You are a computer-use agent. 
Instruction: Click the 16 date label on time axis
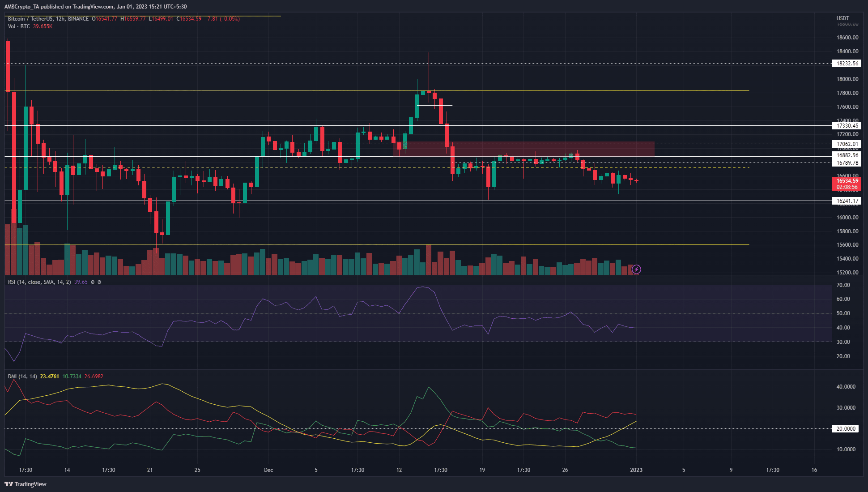click(x=814, y=470)
